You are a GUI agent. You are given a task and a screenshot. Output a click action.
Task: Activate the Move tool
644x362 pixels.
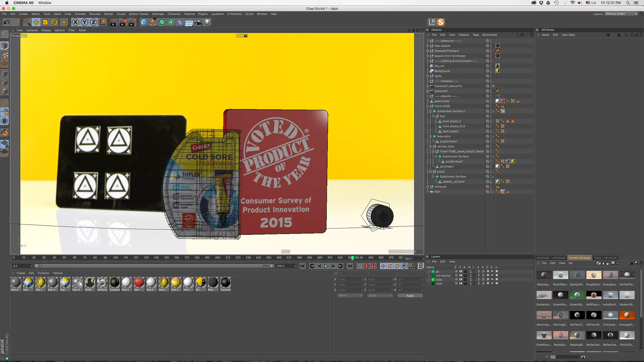(x=36, y=22)
